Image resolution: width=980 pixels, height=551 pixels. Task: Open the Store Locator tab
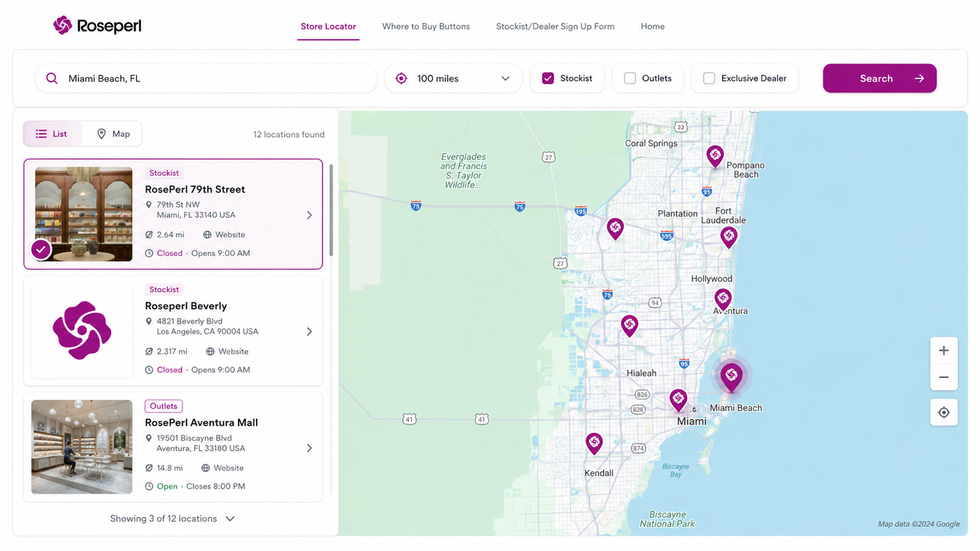click(x=328, y=26)
